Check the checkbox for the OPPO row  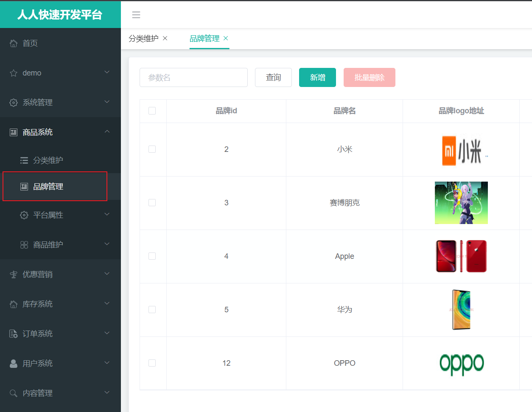coord(152,363)
